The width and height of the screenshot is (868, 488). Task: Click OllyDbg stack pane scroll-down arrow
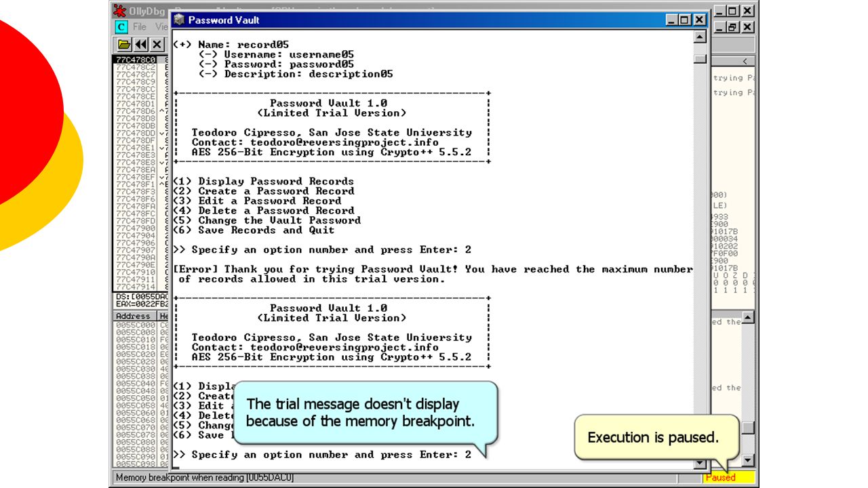click(747, 461)
